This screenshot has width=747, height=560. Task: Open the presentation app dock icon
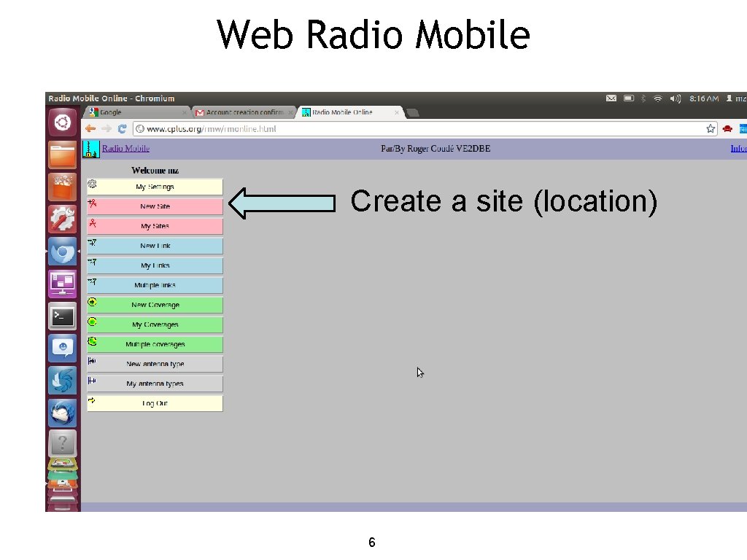tap(63, 284)
